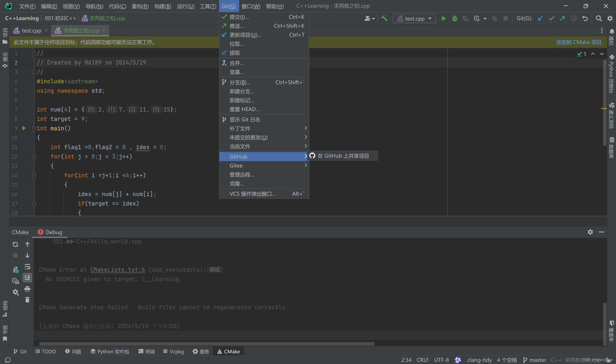Go to previous highlighted problem arrow
The image size is (616, 364).
(593, 54)
